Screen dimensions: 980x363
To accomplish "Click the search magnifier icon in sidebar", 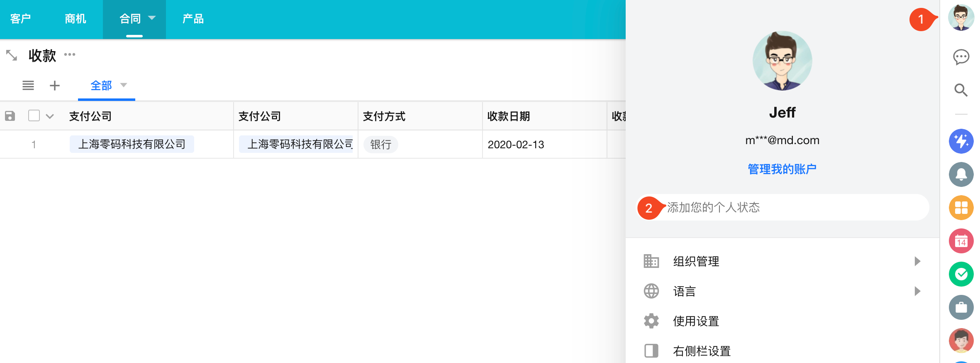I will click(x=961, y=90).
